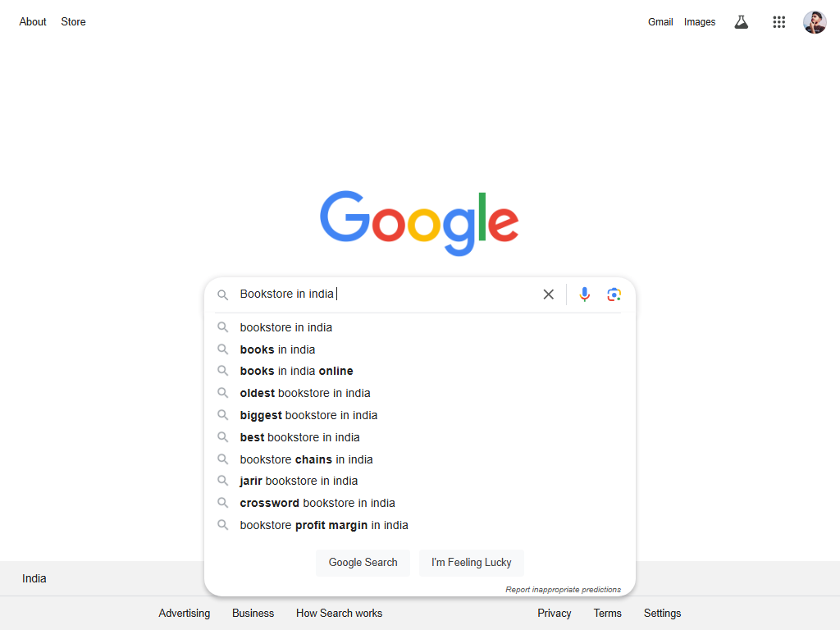Open Google Lens image search
840x630 pixels.
click(x=614, y=294)
